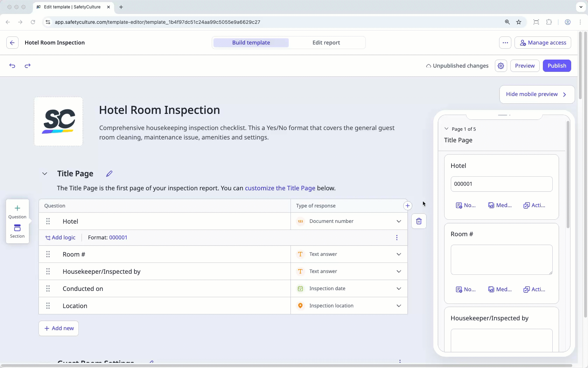Screen dimensions: 588x368
Task: Open Room # Text answer response dropdown
Action: (349, 254)
